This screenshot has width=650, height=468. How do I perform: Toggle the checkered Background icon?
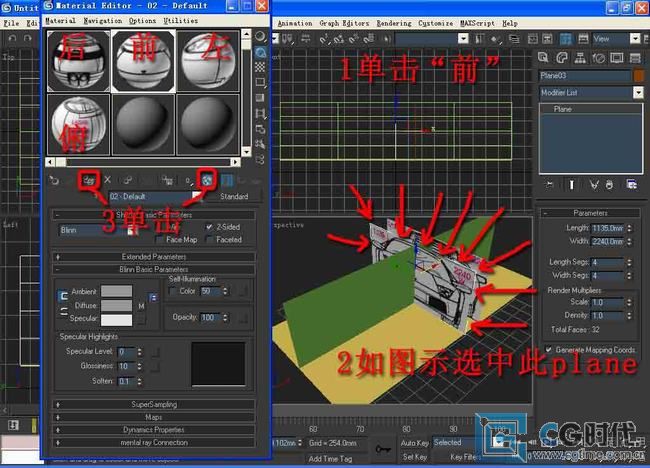pos(260,67)
